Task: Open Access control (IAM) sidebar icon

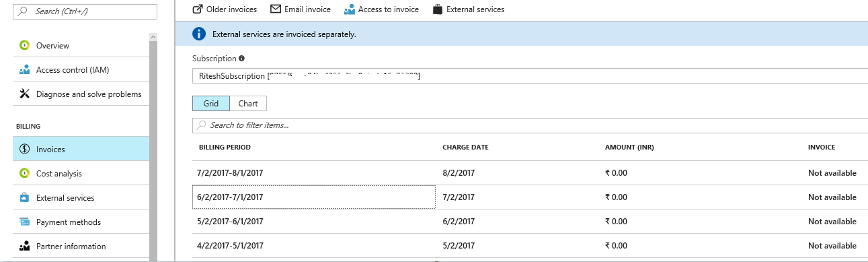Action: pyautogui.click(x=24, y=70)
